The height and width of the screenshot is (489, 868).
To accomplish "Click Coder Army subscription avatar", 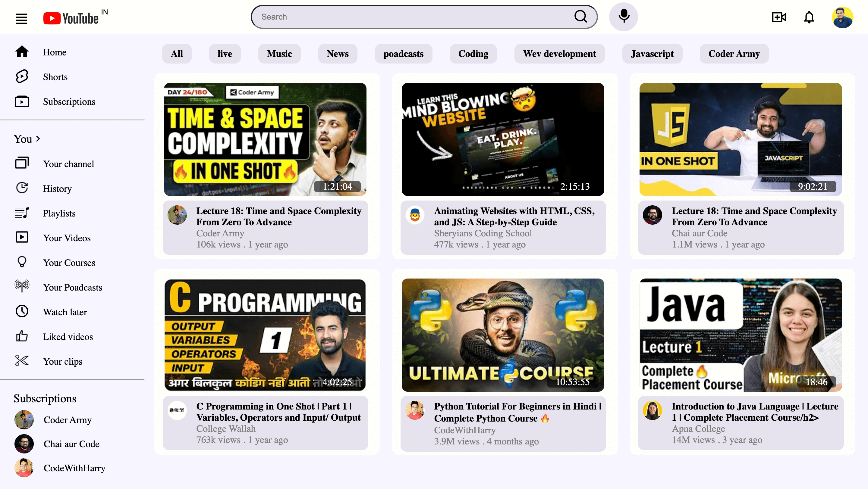I will [24, 420].
